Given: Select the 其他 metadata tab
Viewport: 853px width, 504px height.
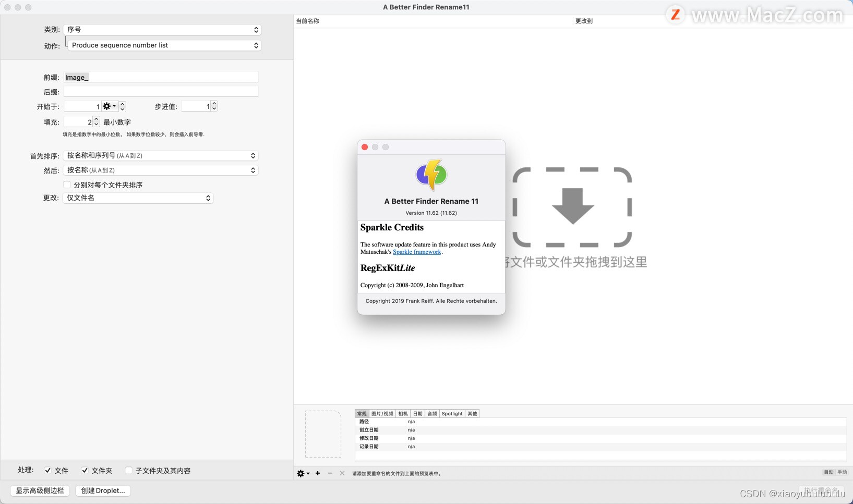Looking at the screenshot, I should [472, 413].
